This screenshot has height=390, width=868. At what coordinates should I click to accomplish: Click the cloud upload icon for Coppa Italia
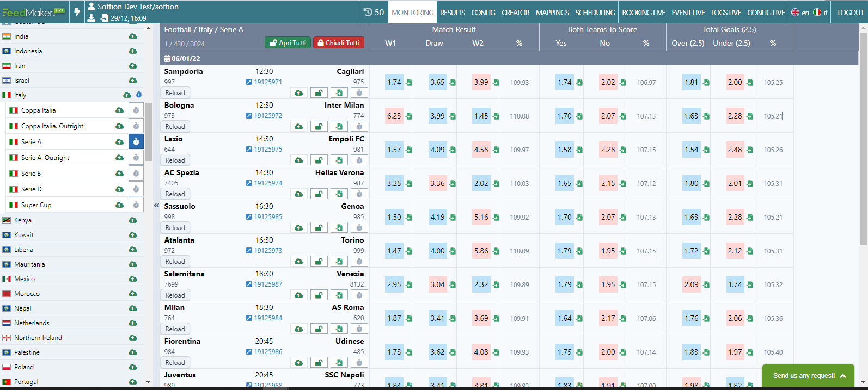pyautogui.click(x=119, y=110)
